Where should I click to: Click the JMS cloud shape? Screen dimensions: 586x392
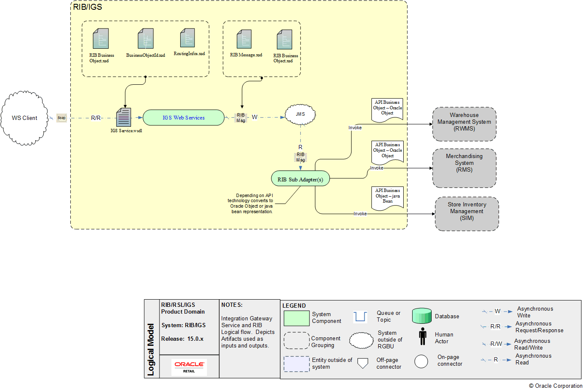point(300,114)
